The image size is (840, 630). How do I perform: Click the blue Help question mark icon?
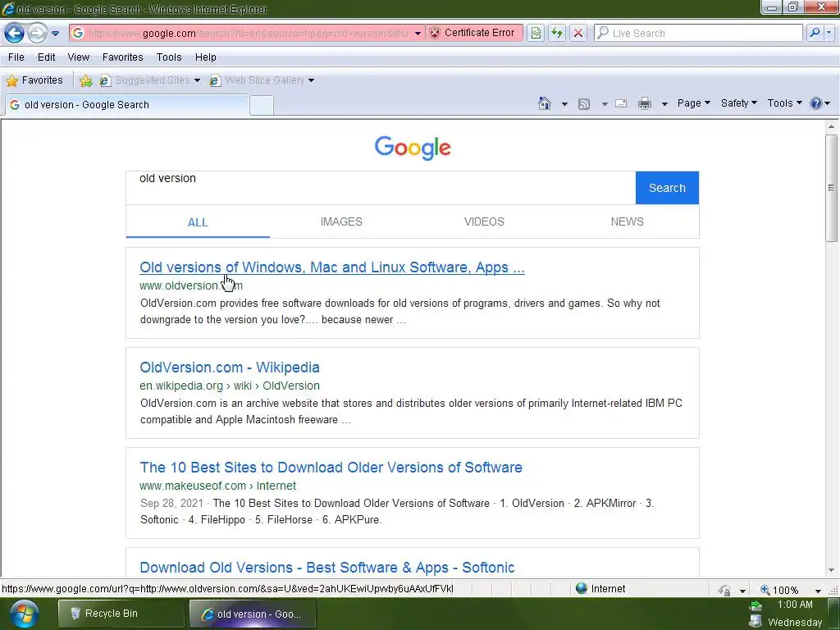(816, 103)
